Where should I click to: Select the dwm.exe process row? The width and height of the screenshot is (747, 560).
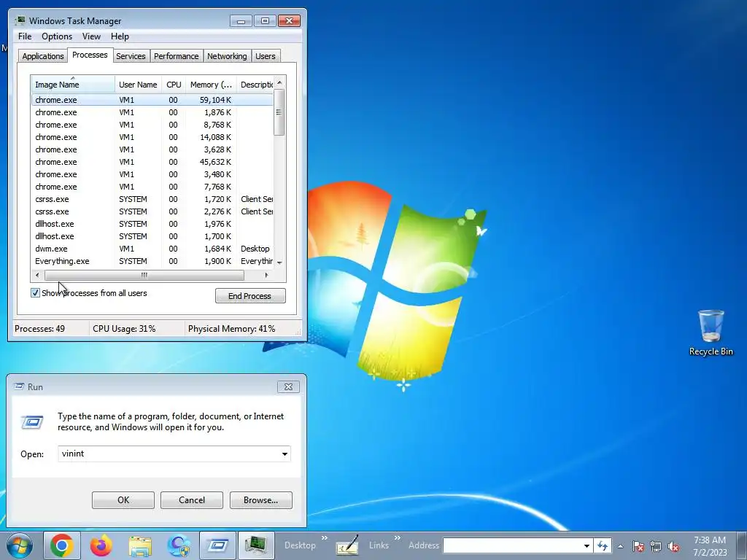click(152, 249)
